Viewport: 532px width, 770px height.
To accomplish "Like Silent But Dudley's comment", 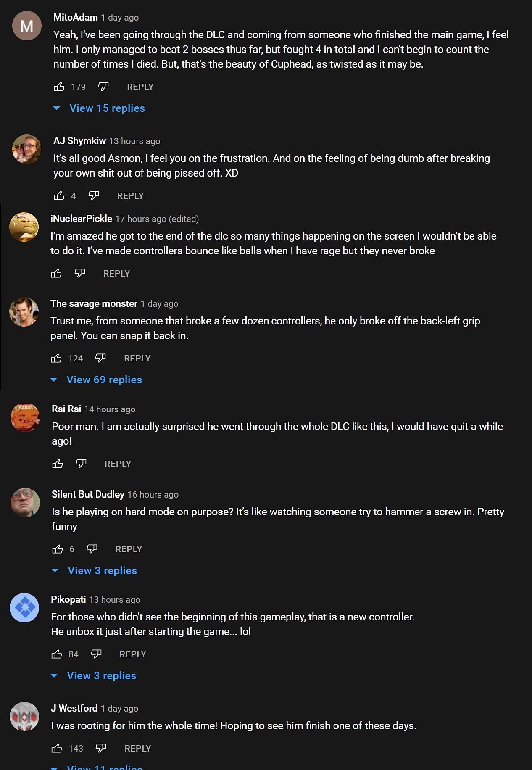I will [58, 549].
